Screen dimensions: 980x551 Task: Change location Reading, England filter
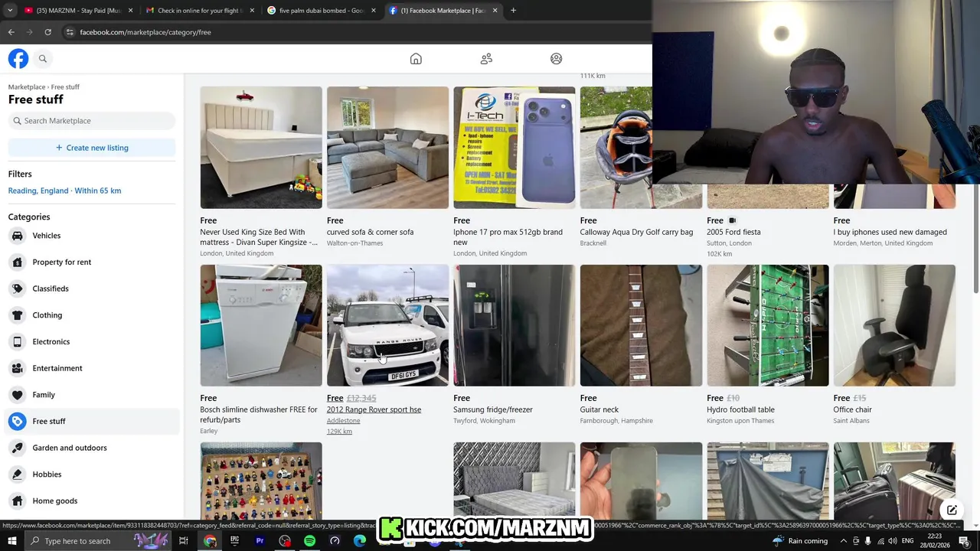(64, 191)
